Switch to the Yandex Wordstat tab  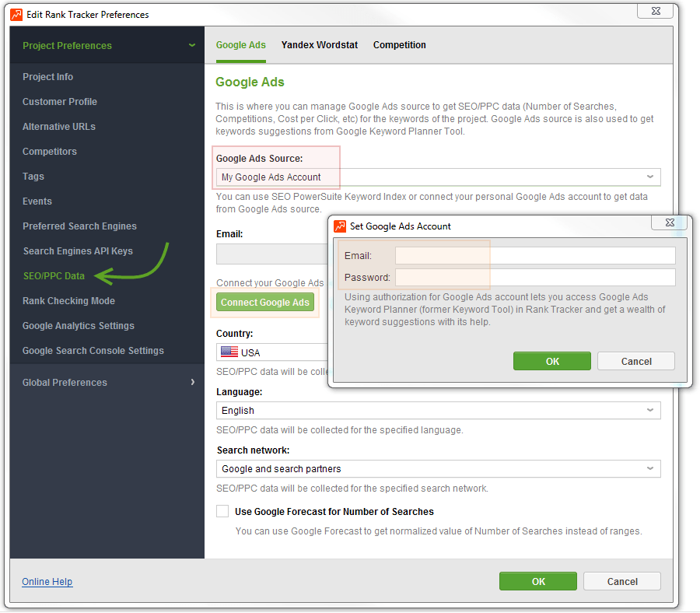pyautogui.click(x=319, y=45)
